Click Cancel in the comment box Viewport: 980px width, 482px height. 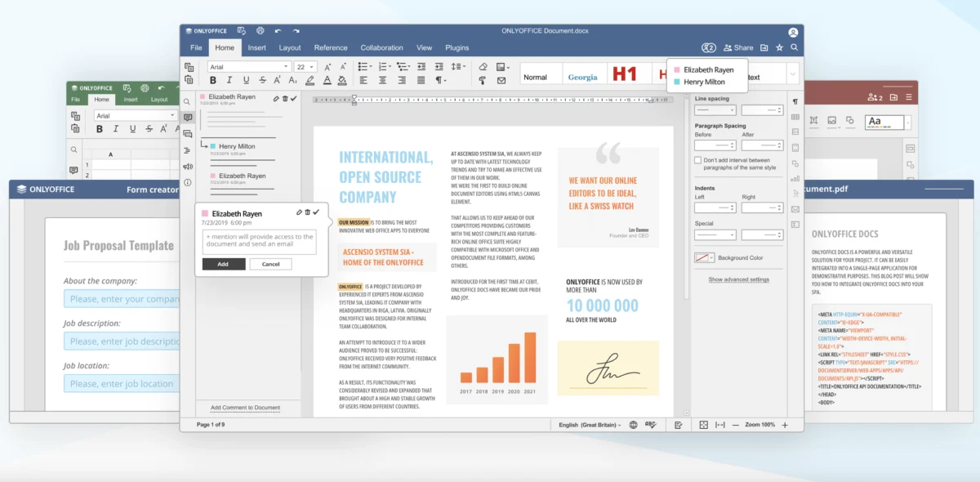pyautogui.click(x=270, y=264)
